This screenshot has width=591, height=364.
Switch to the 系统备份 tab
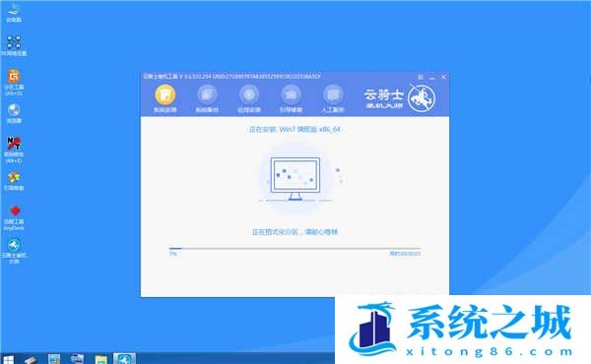(x=207, y=98)
